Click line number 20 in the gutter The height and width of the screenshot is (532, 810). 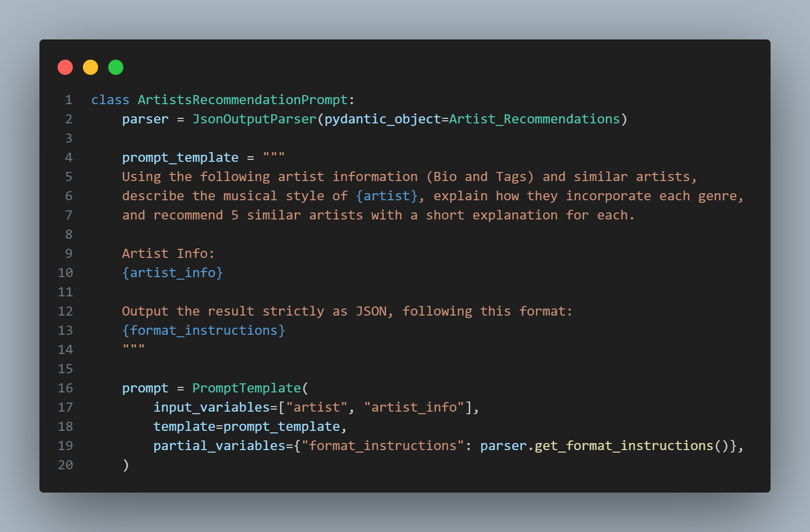coord(65,465)
